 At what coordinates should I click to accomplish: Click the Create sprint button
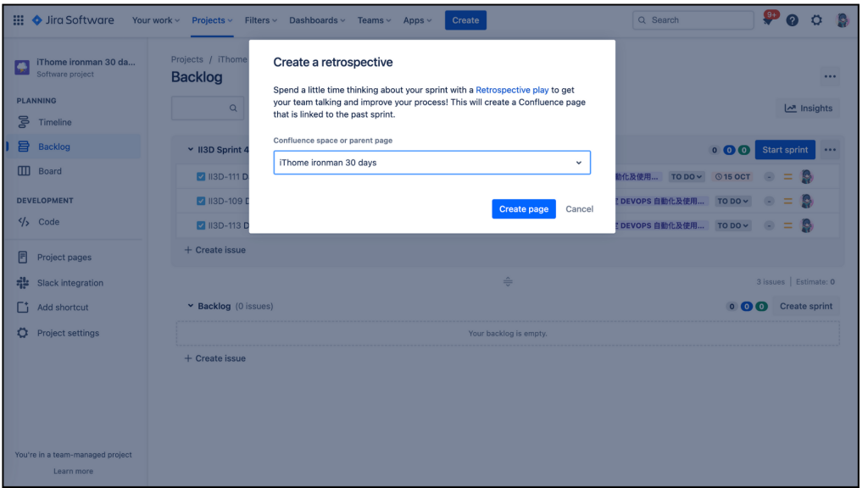click(x=806, y=306)
